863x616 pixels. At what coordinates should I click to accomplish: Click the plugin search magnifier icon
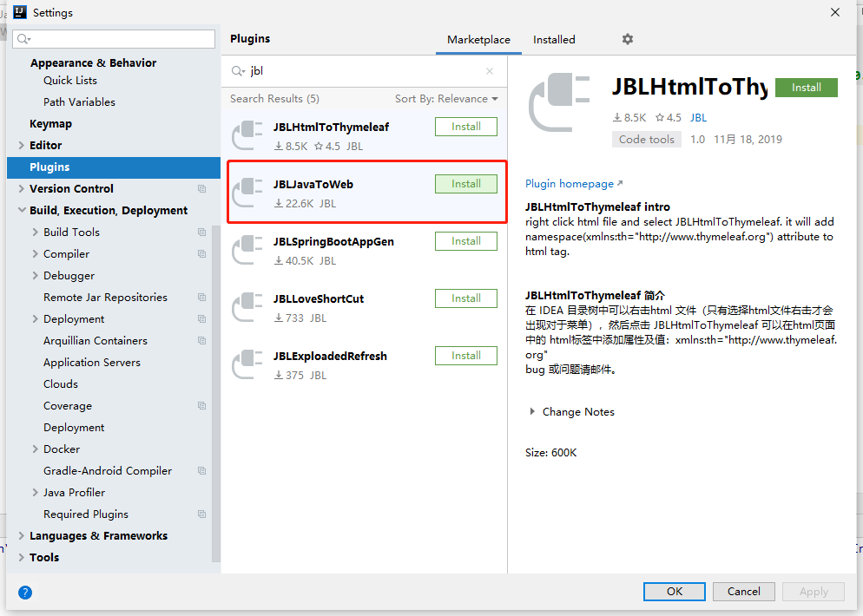tap(238, 71)
